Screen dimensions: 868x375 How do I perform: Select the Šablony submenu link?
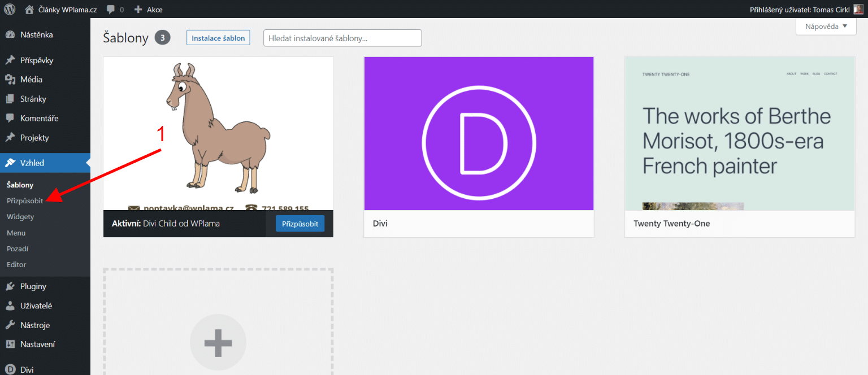pos(20,185)
